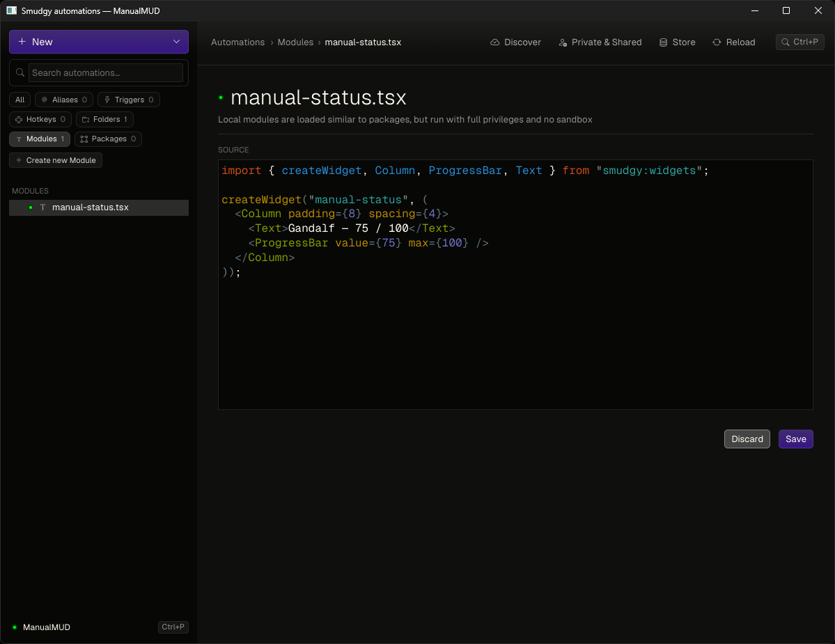Select manual-status.tsx in modules list
Image resolution: width=835 pixels, height=644 pixels.
pyautogui.click(x=98, y=207)
